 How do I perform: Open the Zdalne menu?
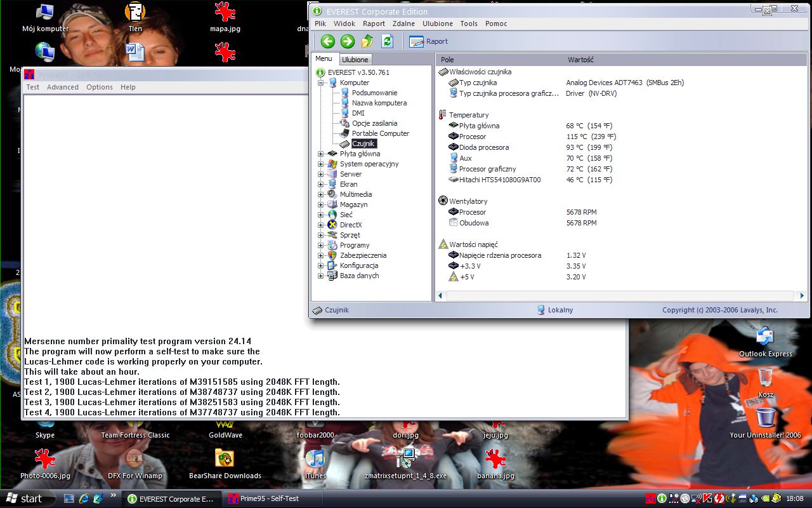[x=403, y=23]
